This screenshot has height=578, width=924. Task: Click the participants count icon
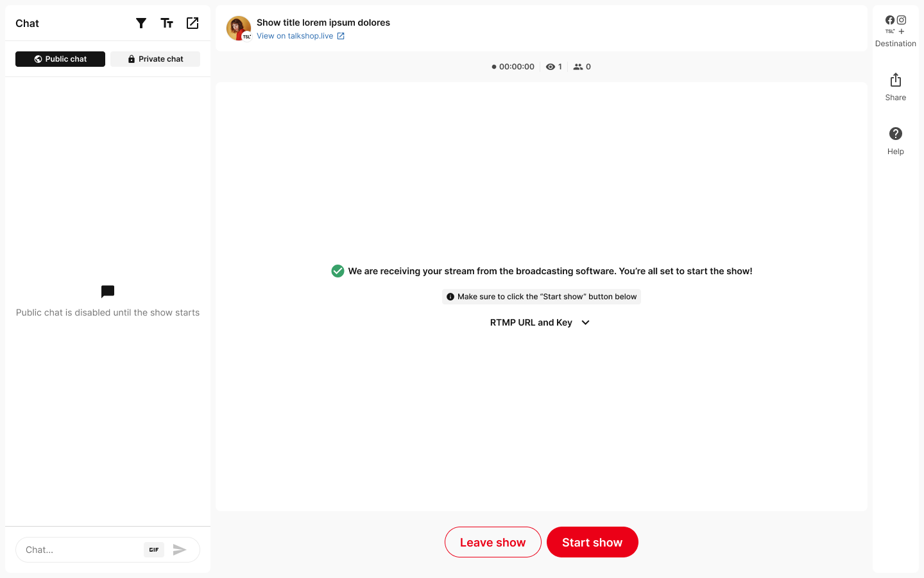coord(578,67)
